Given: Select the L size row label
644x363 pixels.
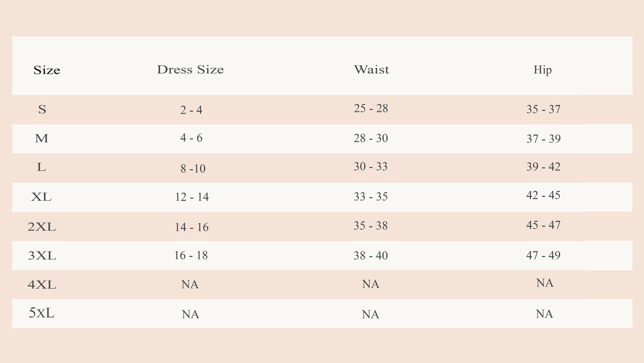Looking at the screenshot, I should click(41, 167).
